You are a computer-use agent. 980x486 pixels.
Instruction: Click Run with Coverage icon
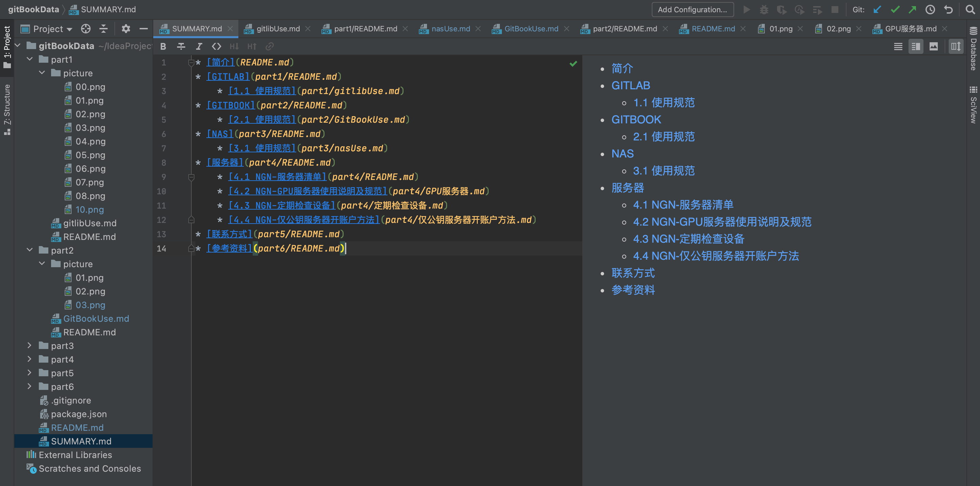pos(781,10)
